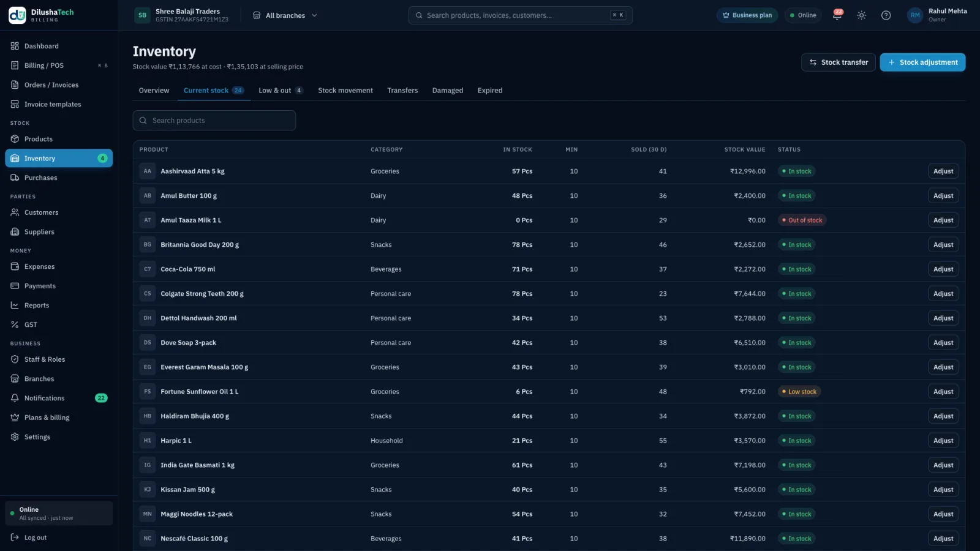Open Products in Stock section
This screenshot has height=551, width=980.
(x=59, y=139)
